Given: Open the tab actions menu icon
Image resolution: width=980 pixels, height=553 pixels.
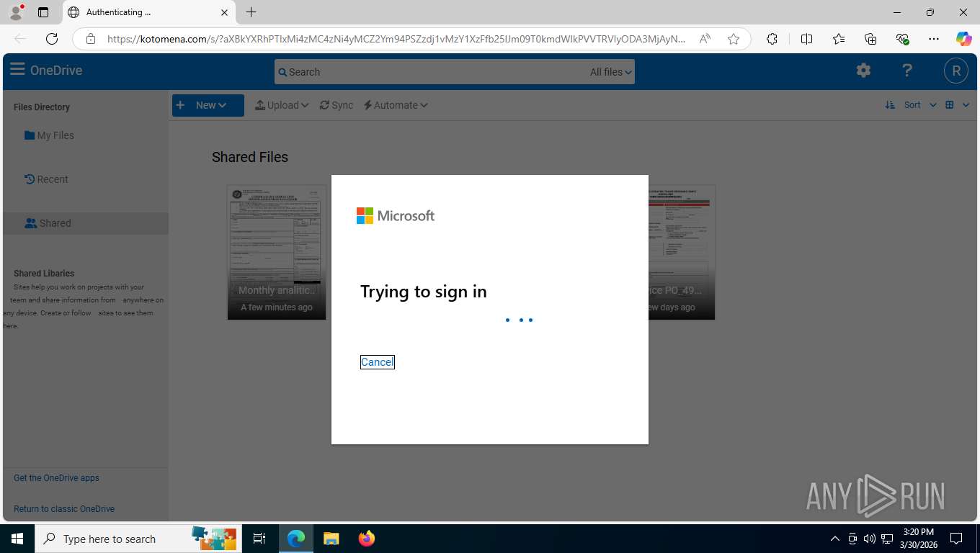Looking at the screenshot, I should point(43,12).
